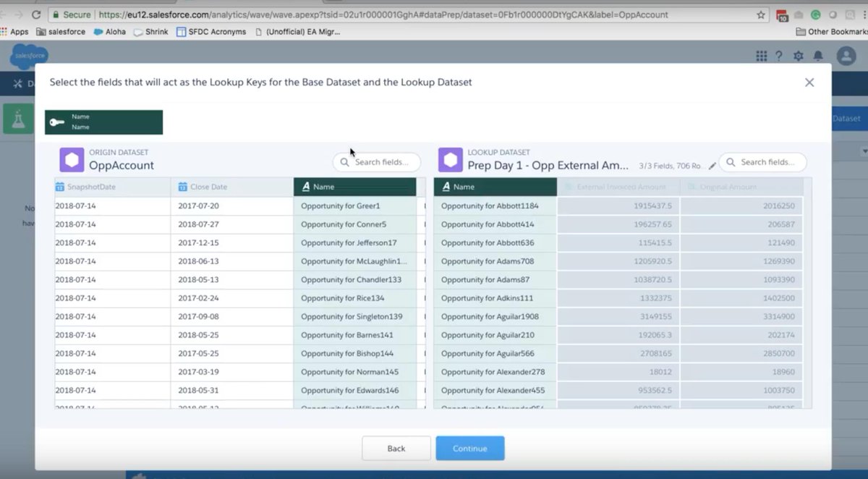Click Opportunity for Aguilar210 cell

click(495, 335)
